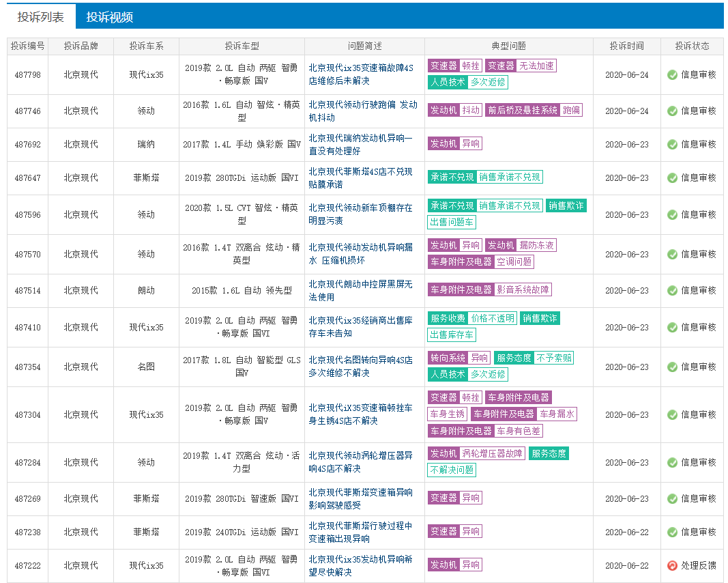Open complaint link 北京现代瑞纳发动机异响一直没有处理好
This screenshot has width=728, height=583.
tap(360, 145)
